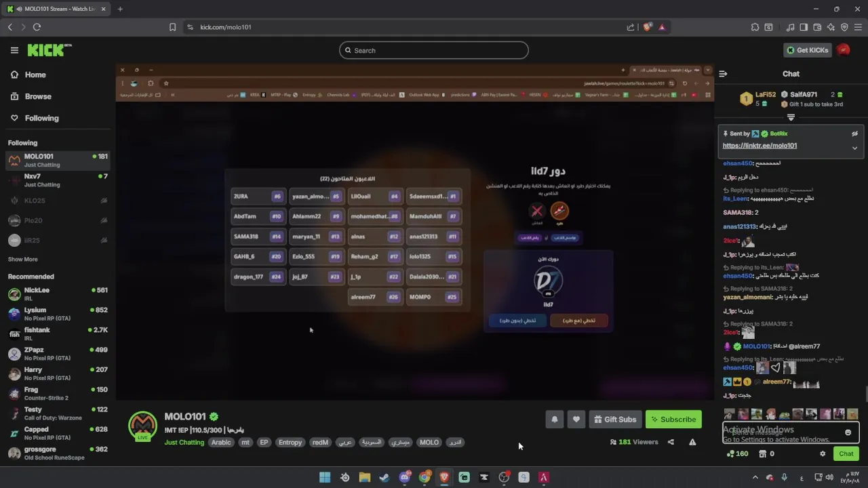Viewport: 868px width, 488px height.
Task: Toggle the follow heart button
Action: pos(576,420)
